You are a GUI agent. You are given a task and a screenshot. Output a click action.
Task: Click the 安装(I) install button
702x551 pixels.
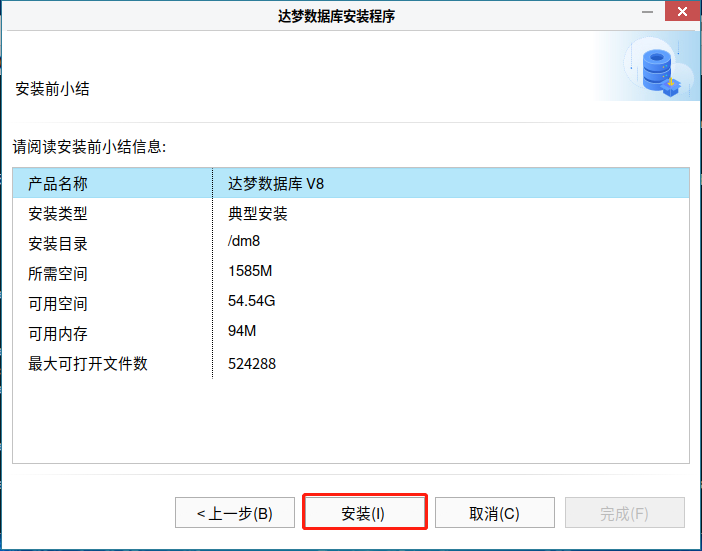coord(365,513)
